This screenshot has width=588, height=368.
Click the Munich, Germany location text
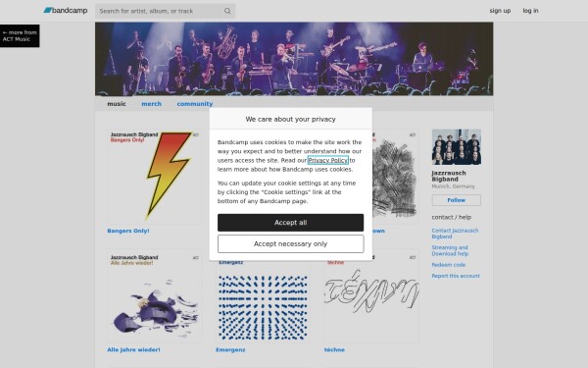point(453,186)
